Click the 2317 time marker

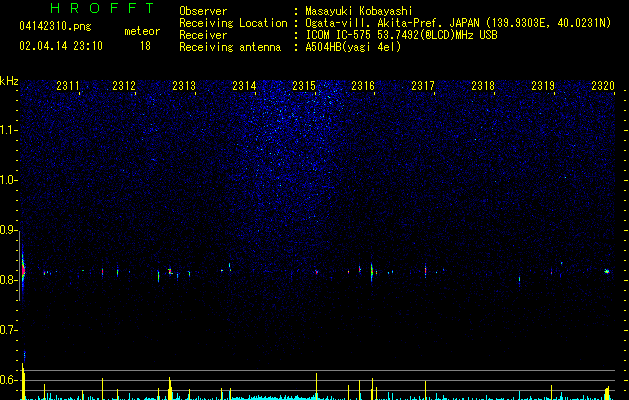pyautogui.click(x=423, y=85)
